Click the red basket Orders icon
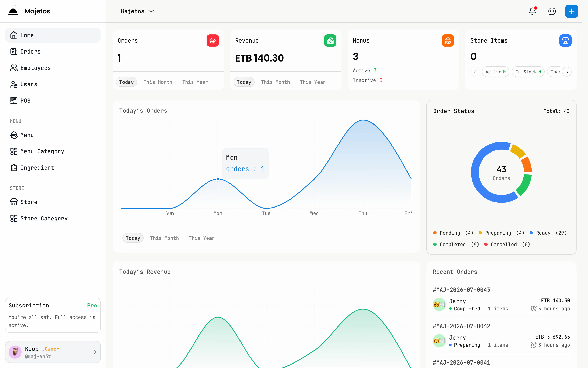This screenshot has height=368, width=588. (213, 40)
